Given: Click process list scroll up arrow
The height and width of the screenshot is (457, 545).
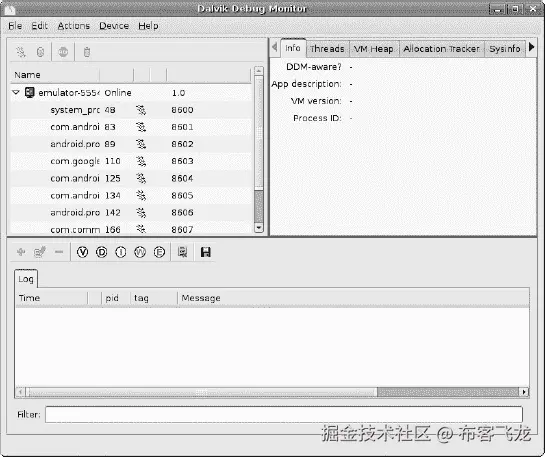Looking at the screenshot, I should click(x=259, y=71).
